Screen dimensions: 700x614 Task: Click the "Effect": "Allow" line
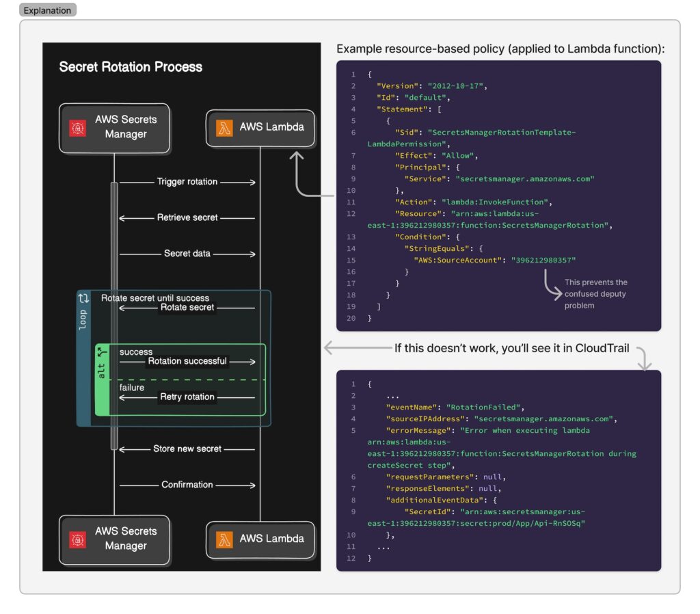coord(436,156)
